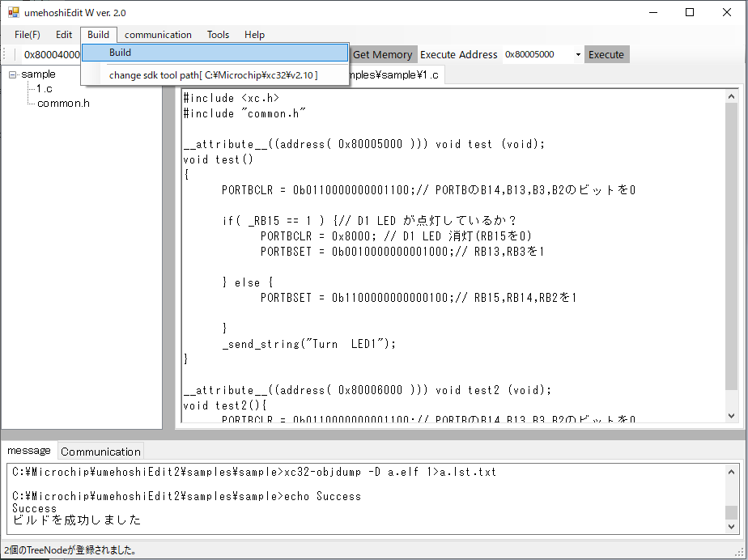Open the Help menu
Viewport: 748px width, 560px height.
tap(254, 35)
